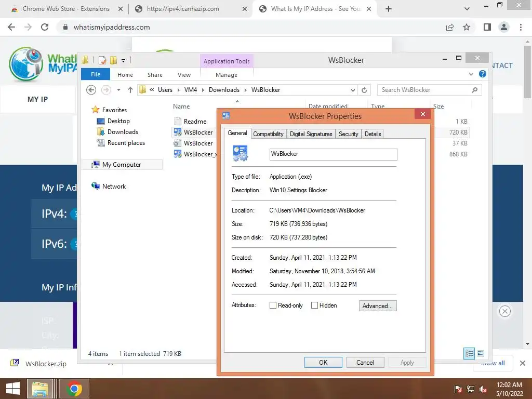Image resolution: width=532 pixels, height=399 pixels.
Task: Go up one folder level
Action: (x=130, y=90)
